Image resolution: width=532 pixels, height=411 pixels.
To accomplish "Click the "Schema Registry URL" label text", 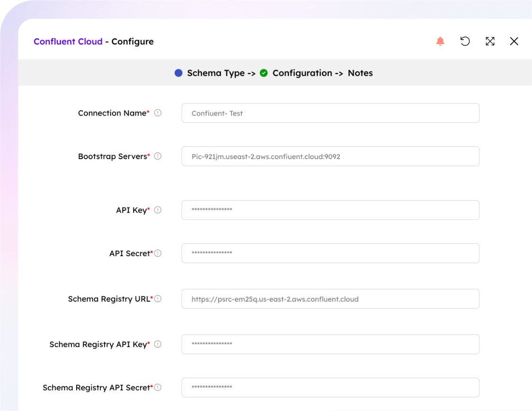I will click(109, 299).
